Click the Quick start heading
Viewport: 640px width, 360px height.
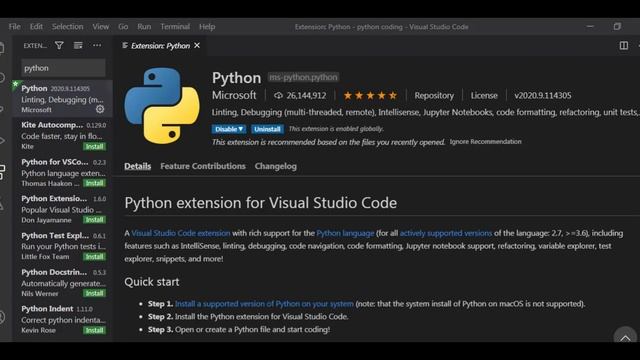[152, 282]
